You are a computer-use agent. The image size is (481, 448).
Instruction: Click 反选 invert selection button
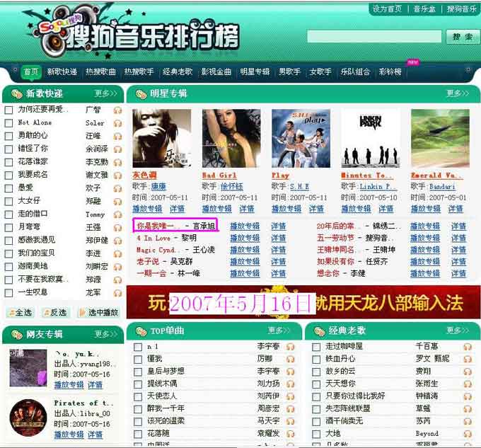(x=55, y=313)
